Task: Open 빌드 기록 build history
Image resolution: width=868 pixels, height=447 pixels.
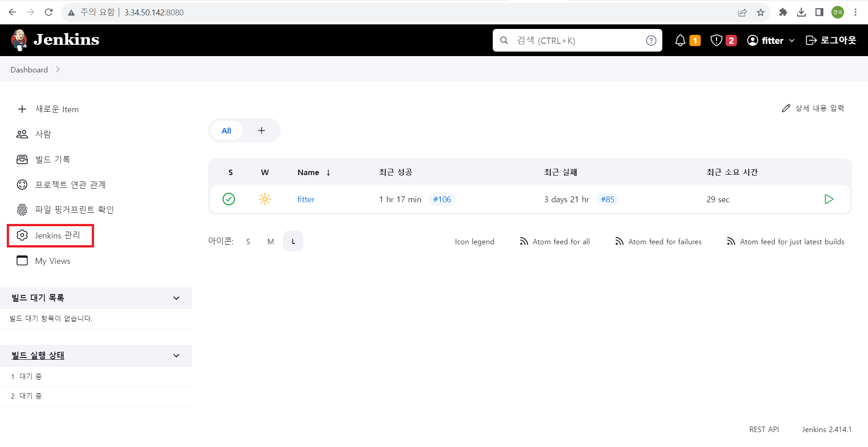Action: tap(43, 159)
